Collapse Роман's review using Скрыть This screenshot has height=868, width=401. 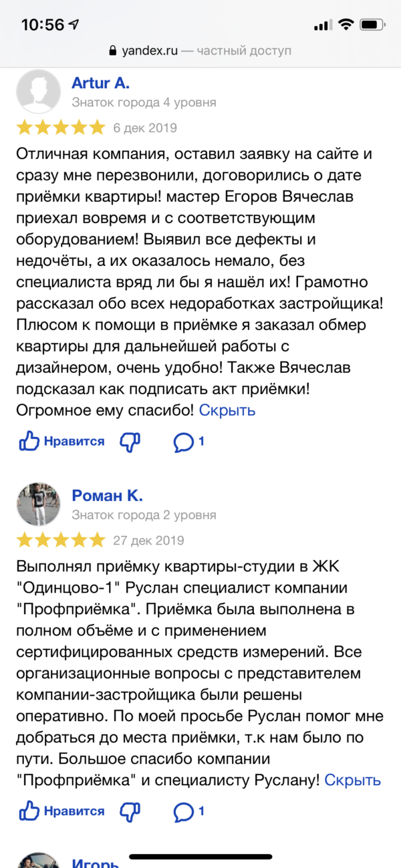tap(352, 780)
